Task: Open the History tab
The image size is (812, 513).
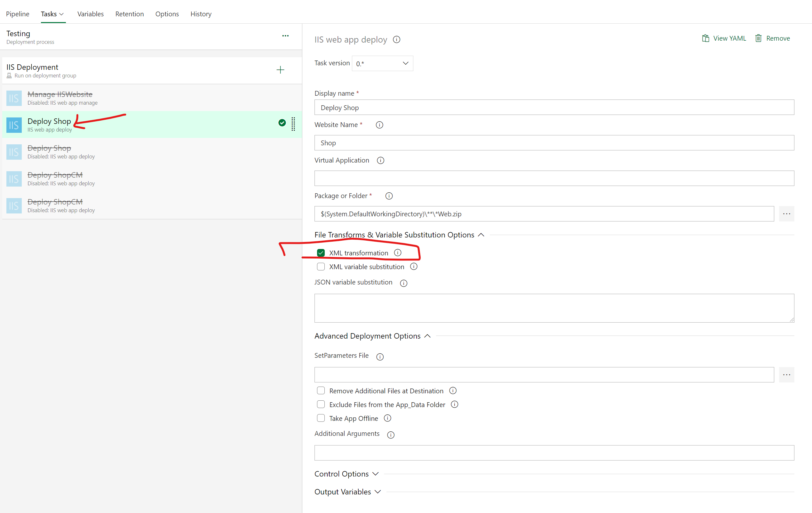Action: click(x=201, y=14)
